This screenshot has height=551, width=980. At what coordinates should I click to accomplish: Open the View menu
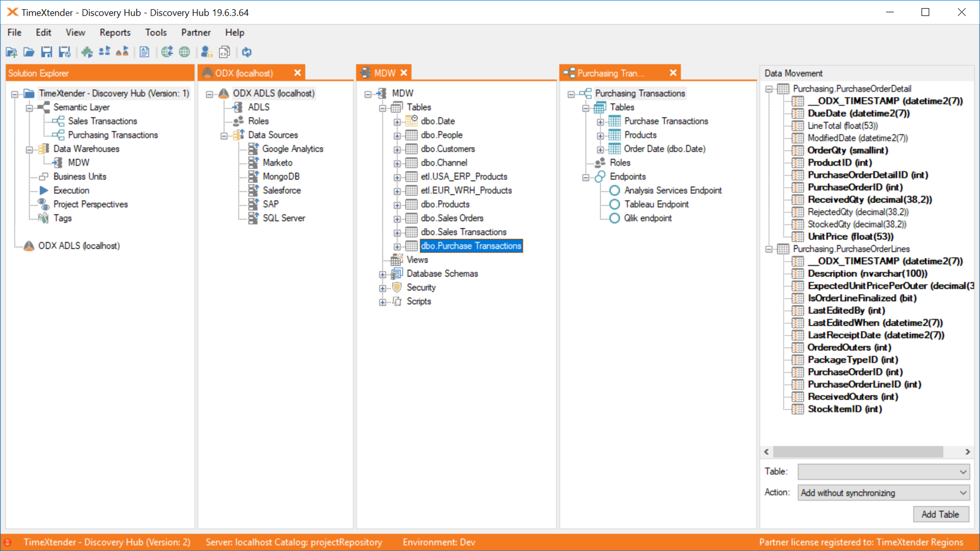click(75, 32)
